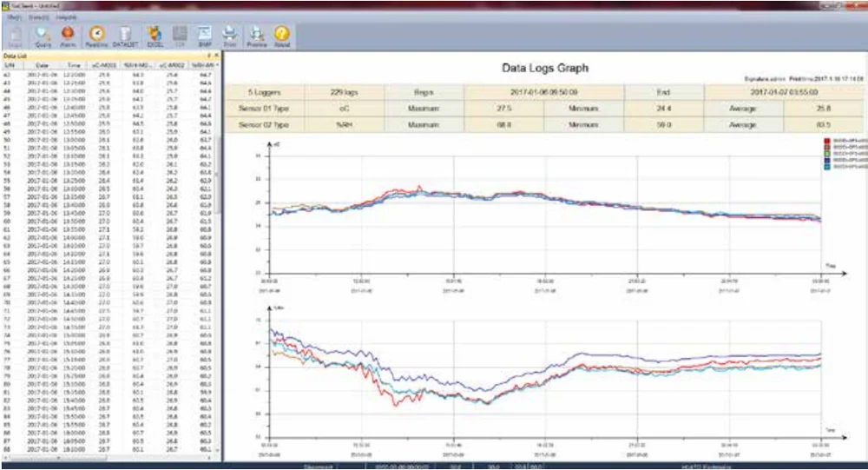Click the dark blue logger legend swatch
The width and height of the screenshot is (868, 470).
[x=827, y=160]
